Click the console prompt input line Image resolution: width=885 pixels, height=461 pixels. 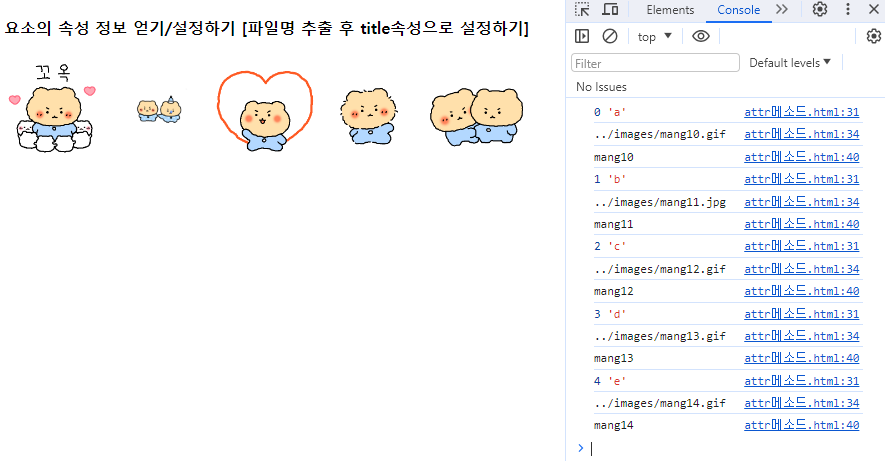(728, 449)
